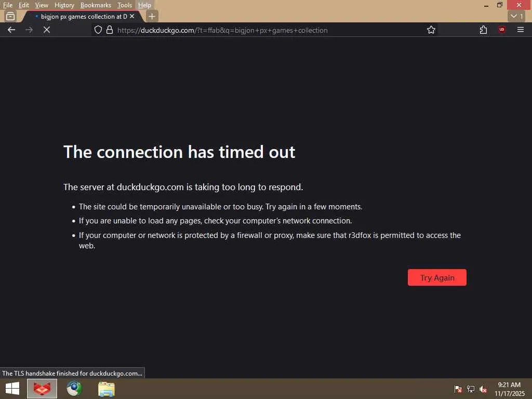The image size is (532, 399).
Task: View site security padlock info
Action: (109, 30)
